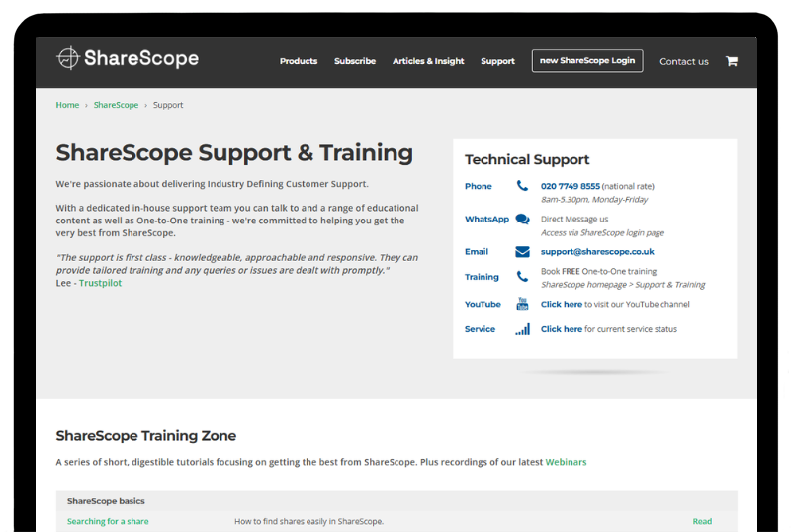Image resolution: width=791 pixels, height=532 pixels.
Task: Open the Webinars link
Action: [x=566, y=462]
